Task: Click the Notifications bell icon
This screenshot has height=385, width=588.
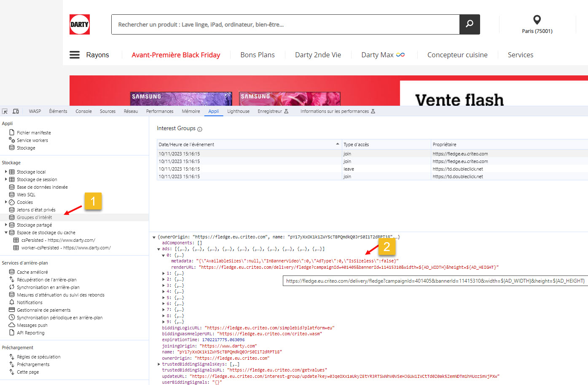Action: click(12, 302)
